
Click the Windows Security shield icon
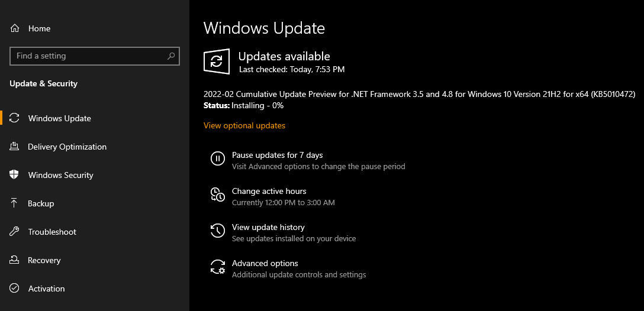pos(15,175)
